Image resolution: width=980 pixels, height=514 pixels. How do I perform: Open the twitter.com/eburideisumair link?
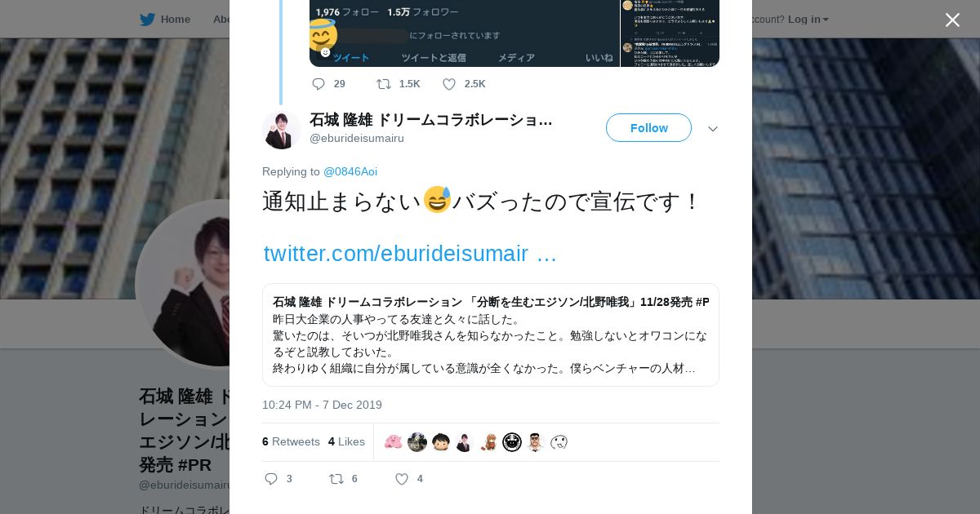point(410,254)
